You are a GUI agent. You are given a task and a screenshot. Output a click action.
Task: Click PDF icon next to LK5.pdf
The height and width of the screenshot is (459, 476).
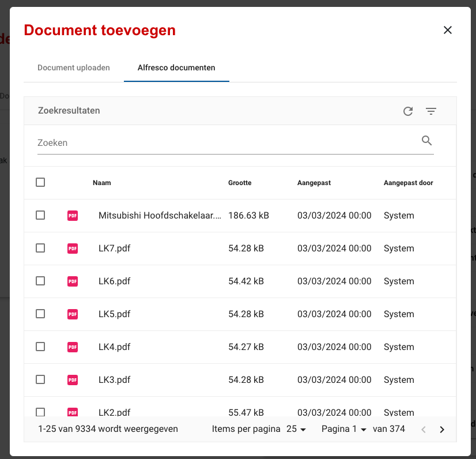point(73,314)
